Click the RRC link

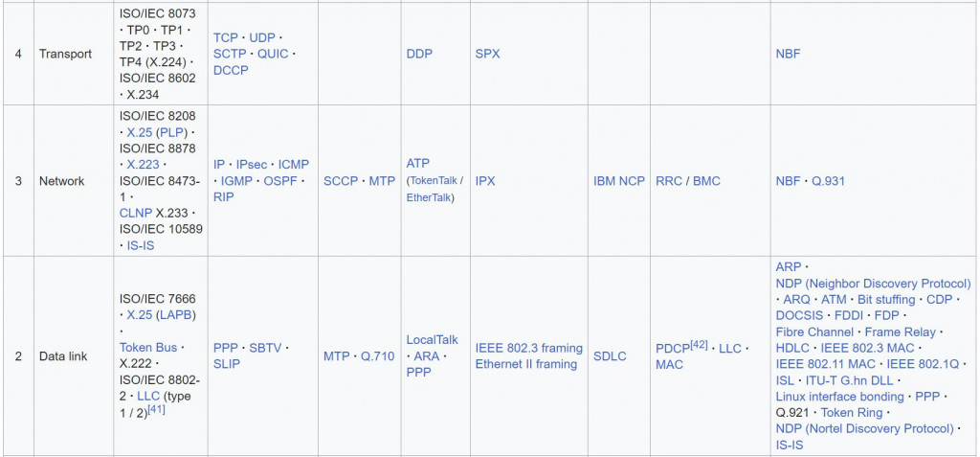point(669,181)
